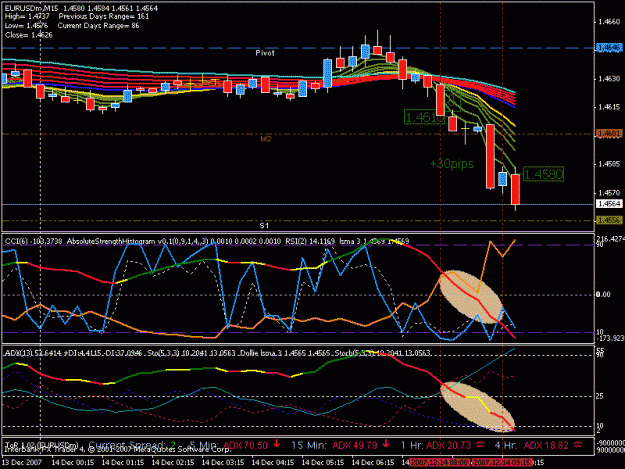Select the green 1.4580 price label box
This screenshot has width=625, height=469.
click(x=543, y=174)
